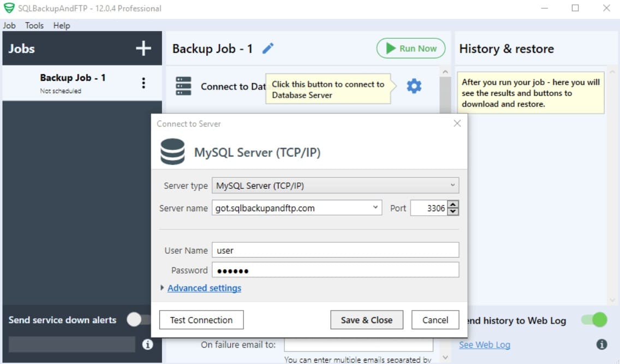620x364 pixels.
Task: Select Backup Job - 1 in Jobs list
Action: click(x=82, y=82)
